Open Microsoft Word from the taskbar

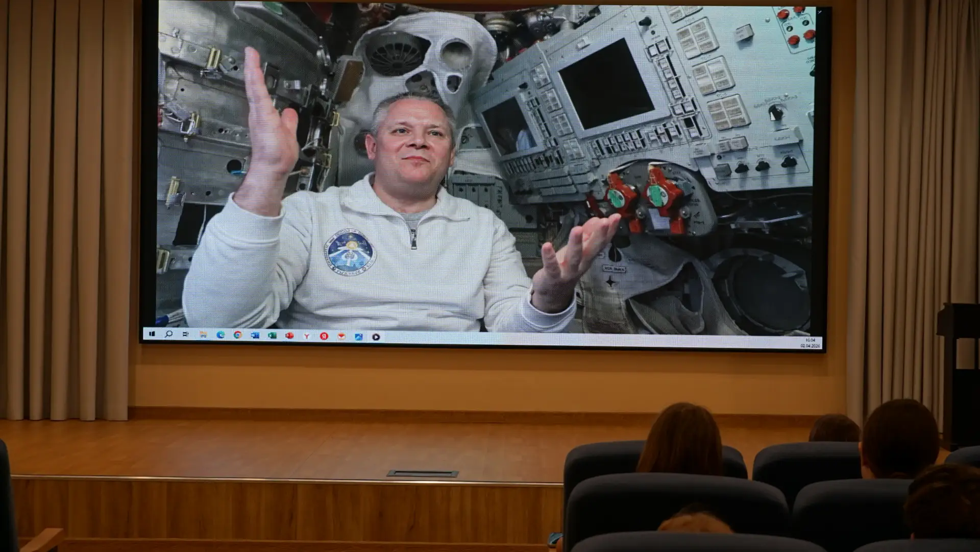pyautogui.click(x=255, y=335)
